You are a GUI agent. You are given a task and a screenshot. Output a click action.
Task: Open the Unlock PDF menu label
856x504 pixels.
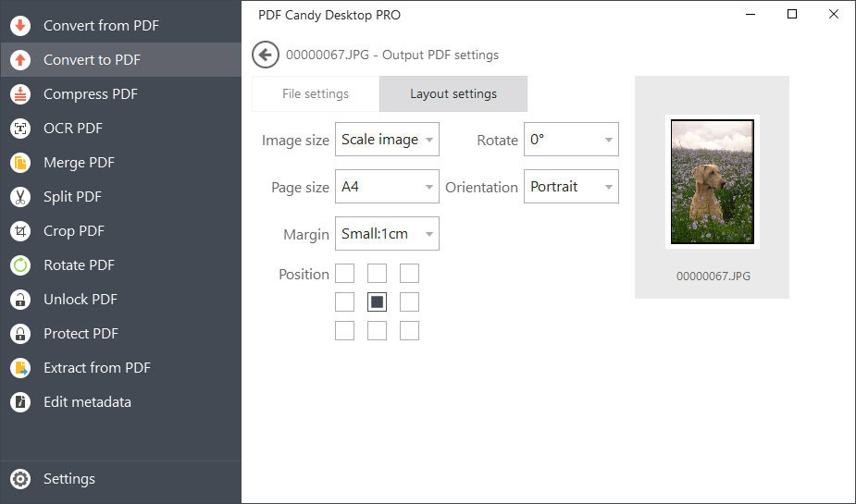pyautogui.click(x=81, y=300)
